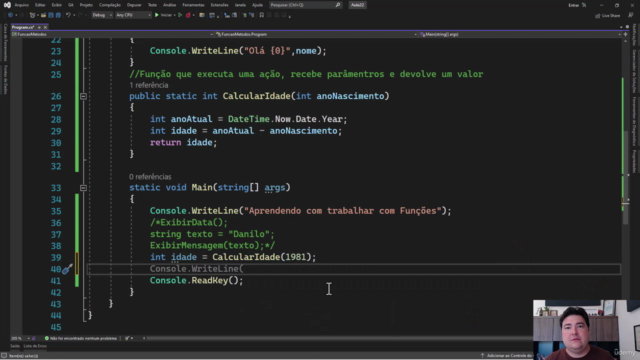
Task: Click the cleanup brush icon status bar
Action: [127, 338]
